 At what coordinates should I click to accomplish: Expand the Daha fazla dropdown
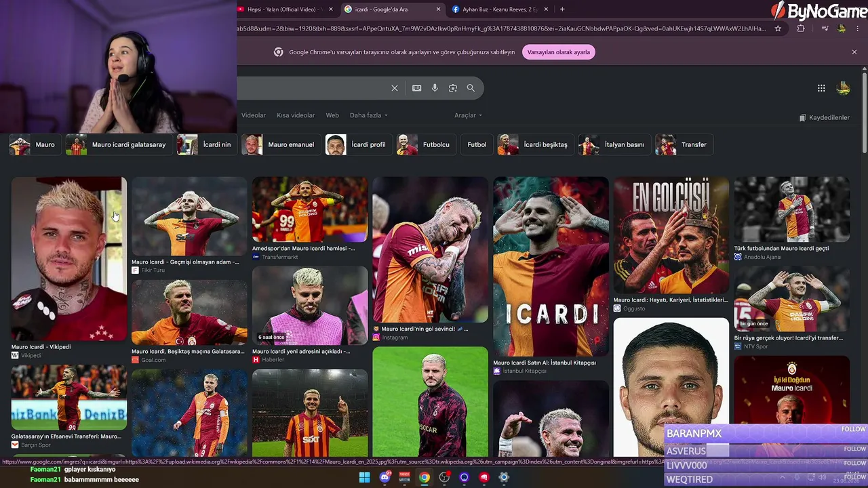point(369,115)
